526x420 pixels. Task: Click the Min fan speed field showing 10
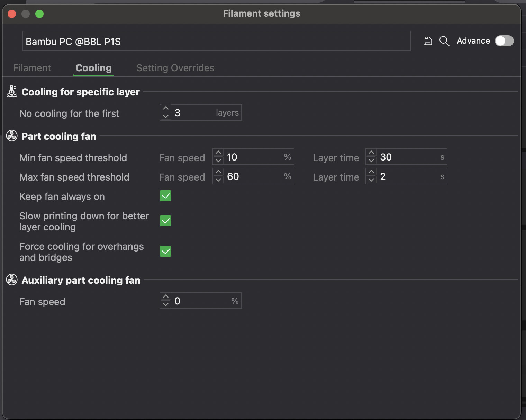coord(253,157)
